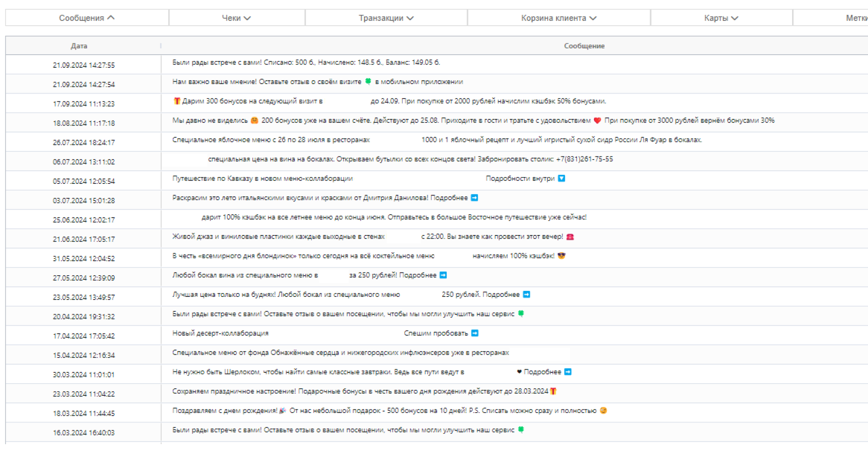The height and width of the screenshot is (474, 868).
Task: Select the date '25.06.2024 12:02:17'
Action: point(84,220)
